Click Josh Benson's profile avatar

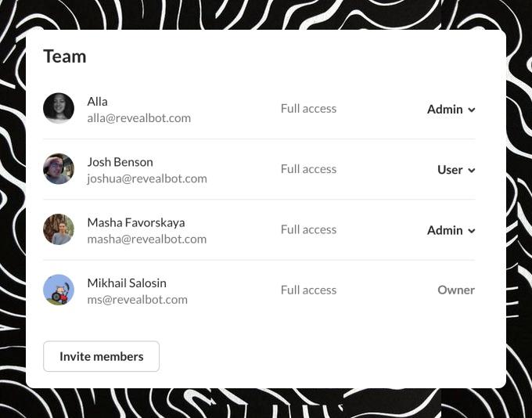(59, 169)
